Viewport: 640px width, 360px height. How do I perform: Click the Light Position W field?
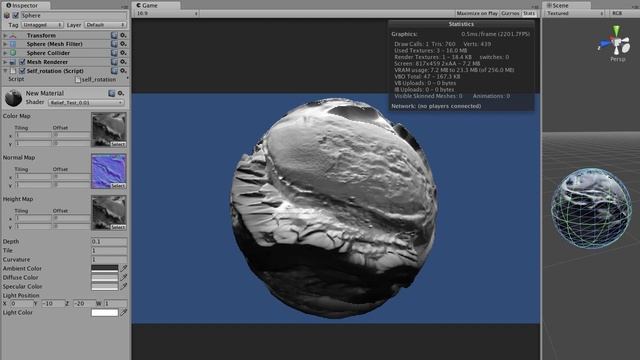tap(115, 304)
